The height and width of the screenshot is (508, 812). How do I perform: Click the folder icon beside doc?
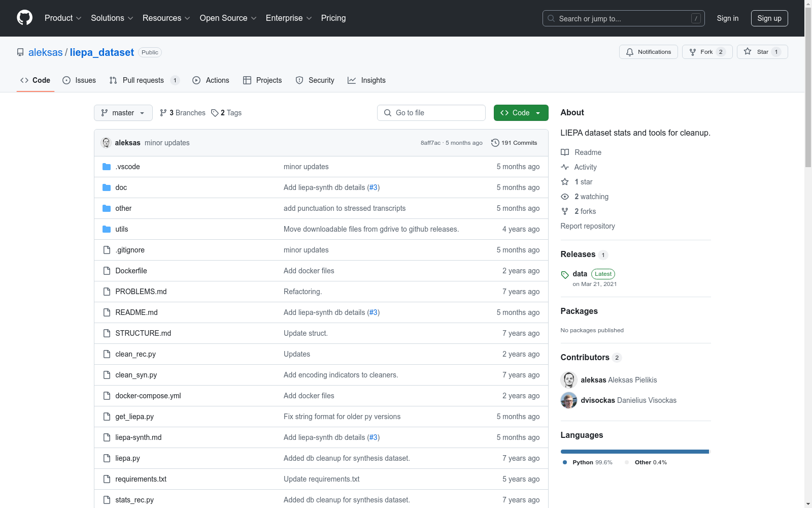(x=107, y=187)
